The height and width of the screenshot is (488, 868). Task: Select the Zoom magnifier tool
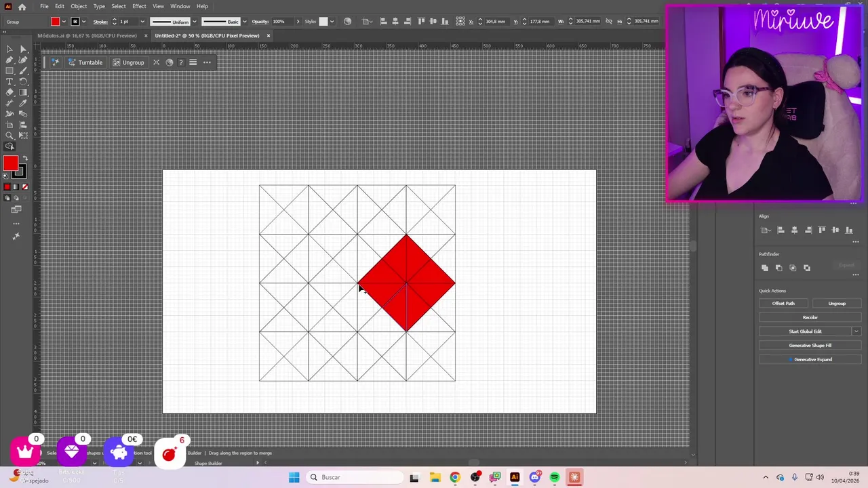click(x=9, y=135)
